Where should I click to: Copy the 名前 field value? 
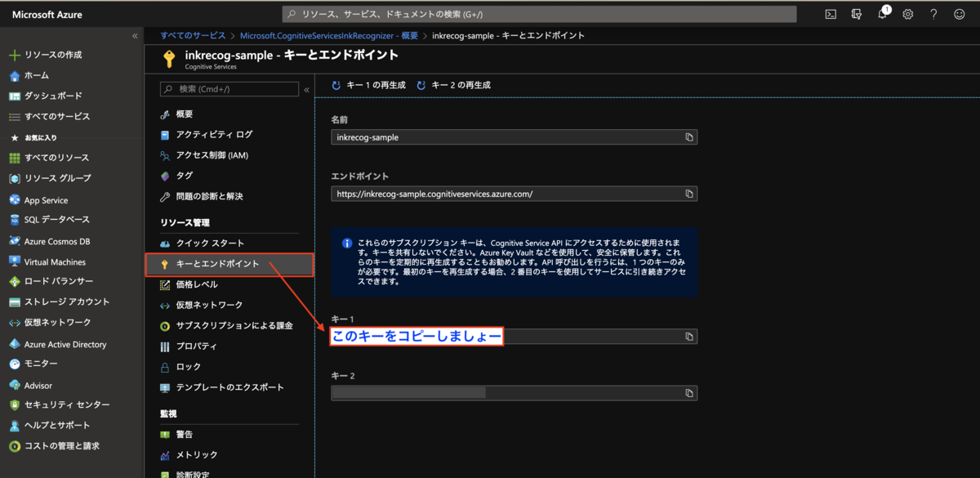(x=689, y=137)
